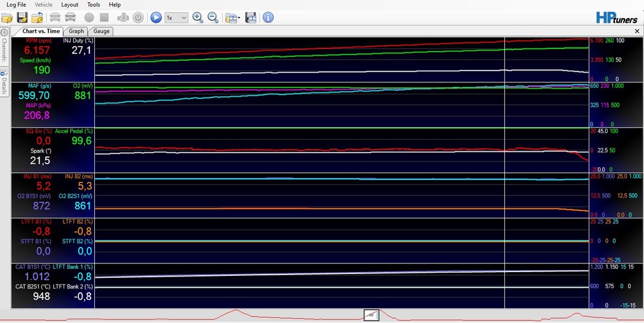Select the INJ B1 (ms) channel label
Image resolution: width=644 pixels, height=323 pixels.
pyautogui.click(x=37, y=176)
